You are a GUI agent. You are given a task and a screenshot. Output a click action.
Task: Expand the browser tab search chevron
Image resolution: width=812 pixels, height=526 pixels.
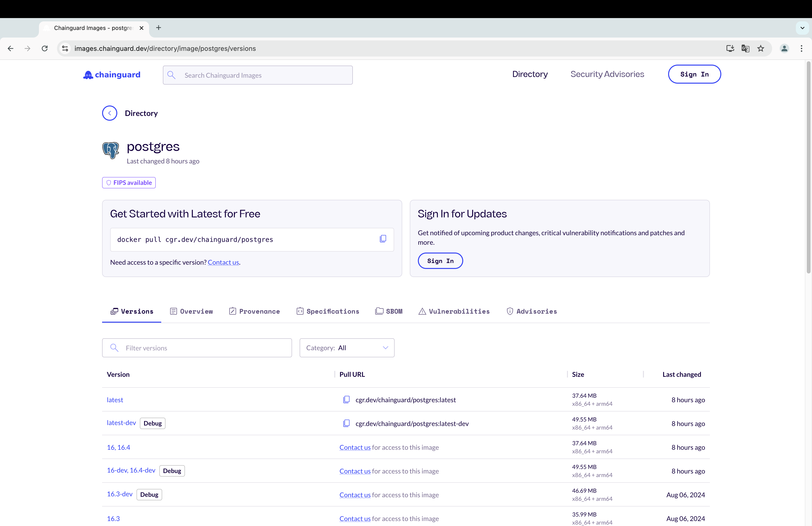click(x=803, y=28)
